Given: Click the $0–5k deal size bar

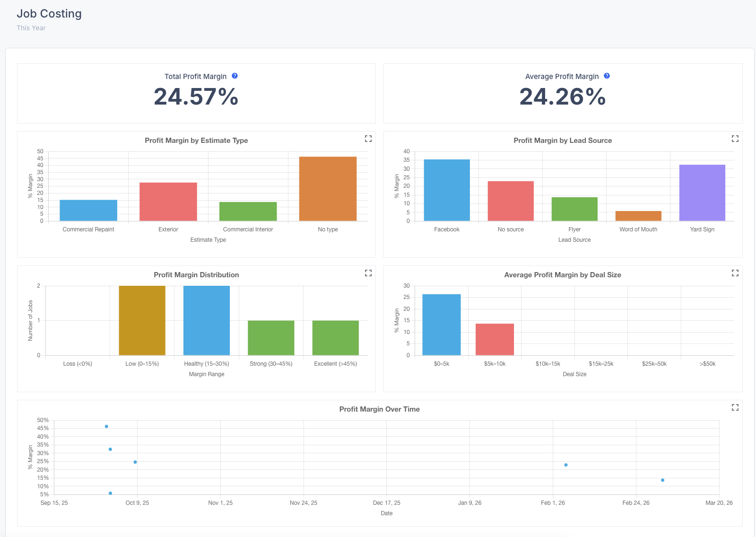Looking at the screenshot, I should pyautogui.click(x=442, y=325).
